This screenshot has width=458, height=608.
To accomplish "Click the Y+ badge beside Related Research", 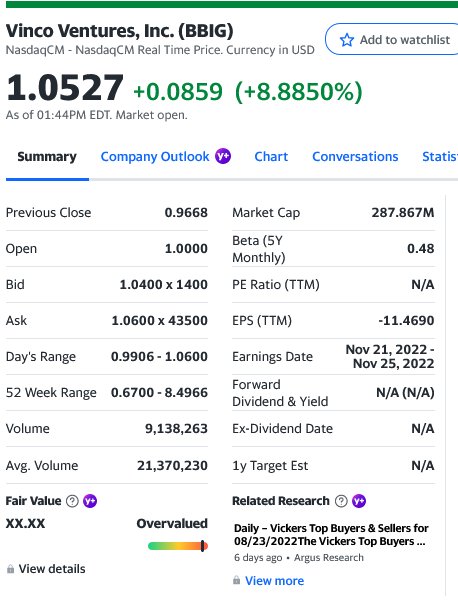I will 359,501.
